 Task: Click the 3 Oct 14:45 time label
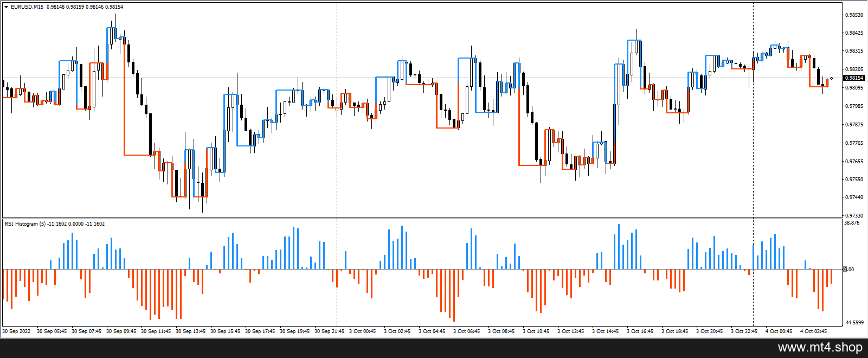[606, 331]
